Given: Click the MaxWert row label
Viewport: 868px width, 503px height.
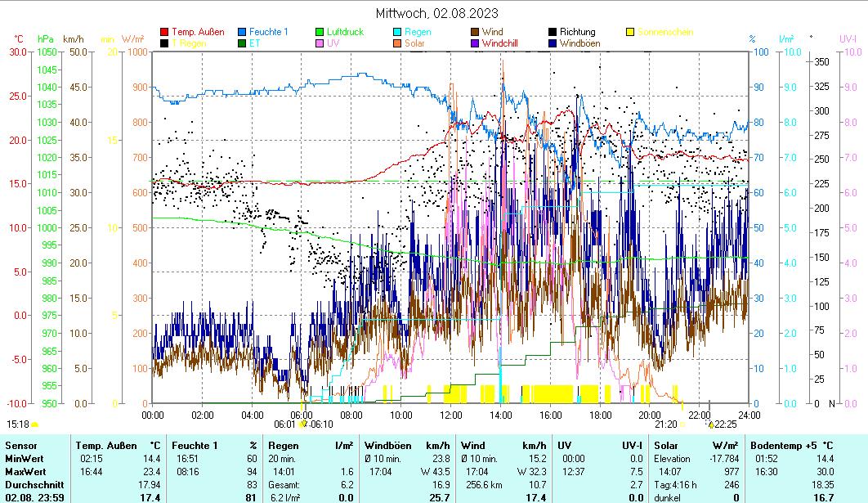Looking at the screenshot, I should click(x=24, y=472).
